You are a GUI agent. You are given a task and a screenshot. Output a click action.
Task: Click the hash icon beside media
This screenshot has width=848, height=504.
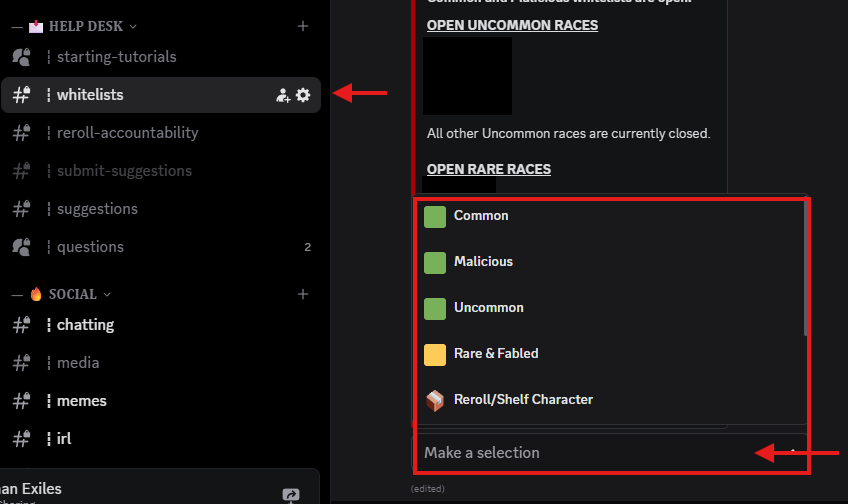[x=22, y=363]
